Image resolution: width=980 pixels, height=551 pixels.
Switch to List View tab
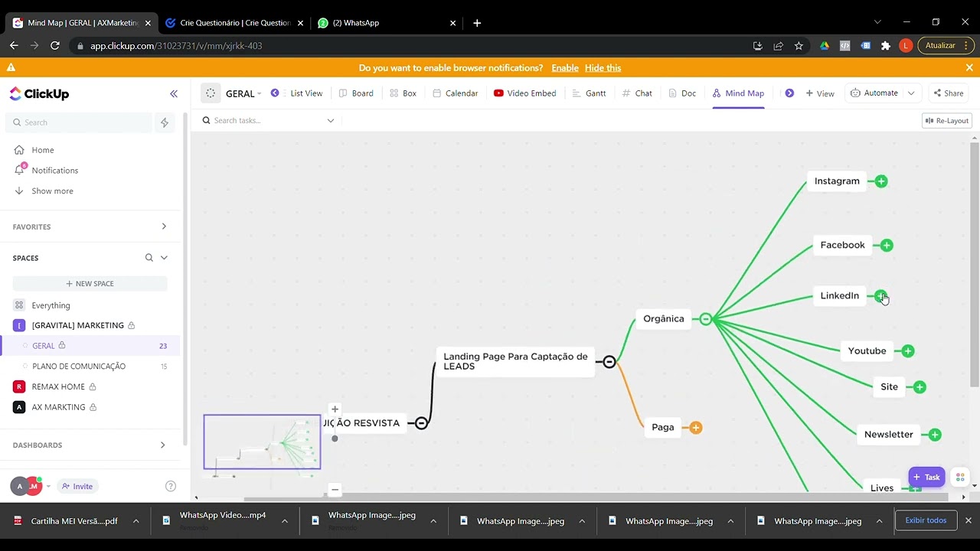[306, 93]
